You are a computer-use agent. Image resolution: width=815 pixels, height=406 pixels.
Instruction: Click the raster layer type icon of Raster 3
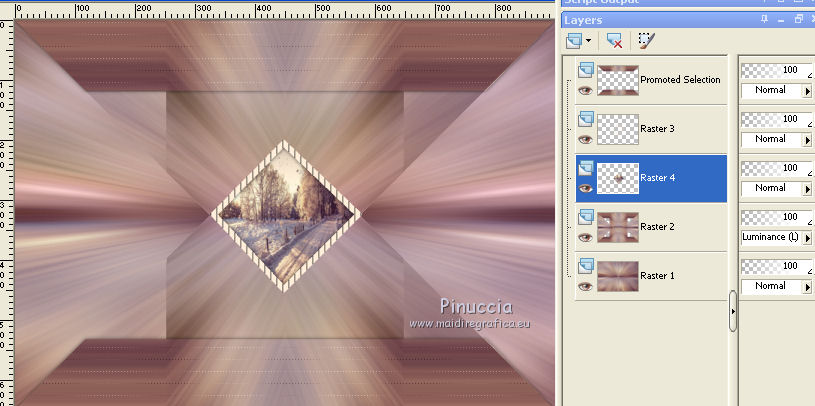[x=586, y=119]
